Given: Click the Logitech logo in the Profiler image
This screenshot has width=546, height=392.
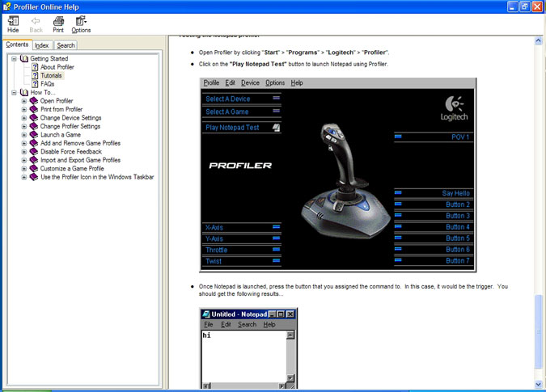Looking at the screenshot, I should (x=454, y=107).
